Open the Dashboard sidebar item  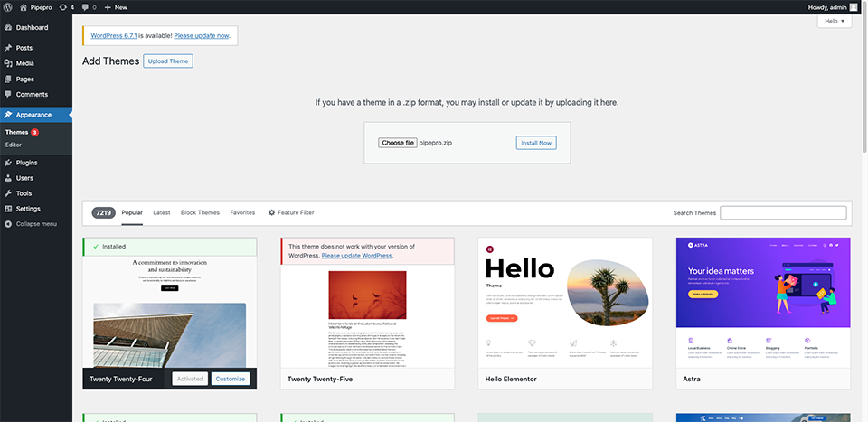coord(32,28)
